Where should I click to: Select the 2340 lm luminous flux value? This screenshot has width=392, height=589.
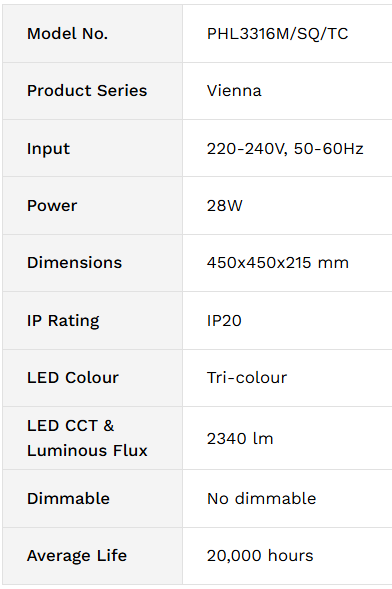pos(240,438)
